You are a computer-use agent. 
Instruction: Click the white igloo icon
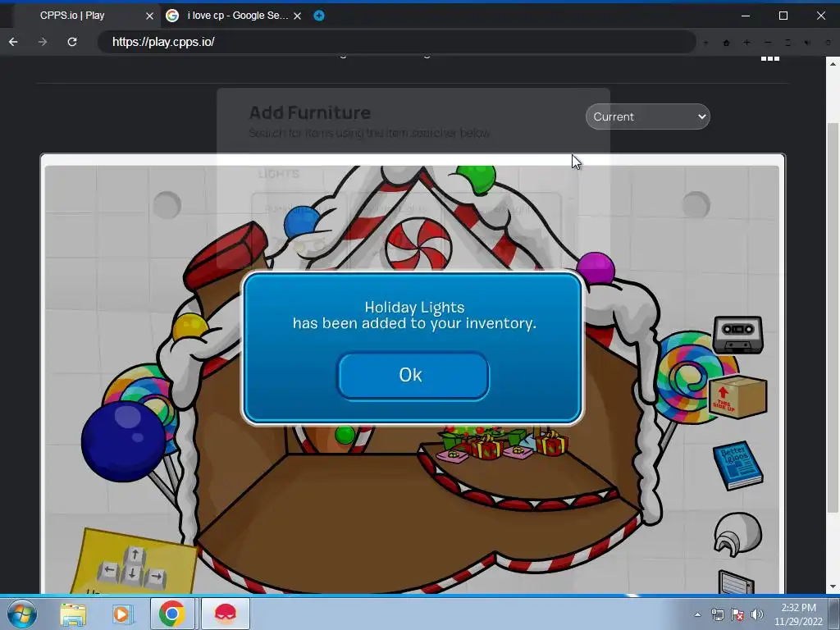[x=737, y=533]
